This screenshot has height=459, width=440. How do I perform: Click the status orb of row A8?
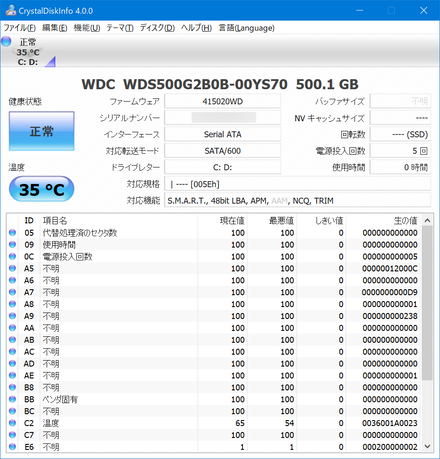click(x=13, y=304)
